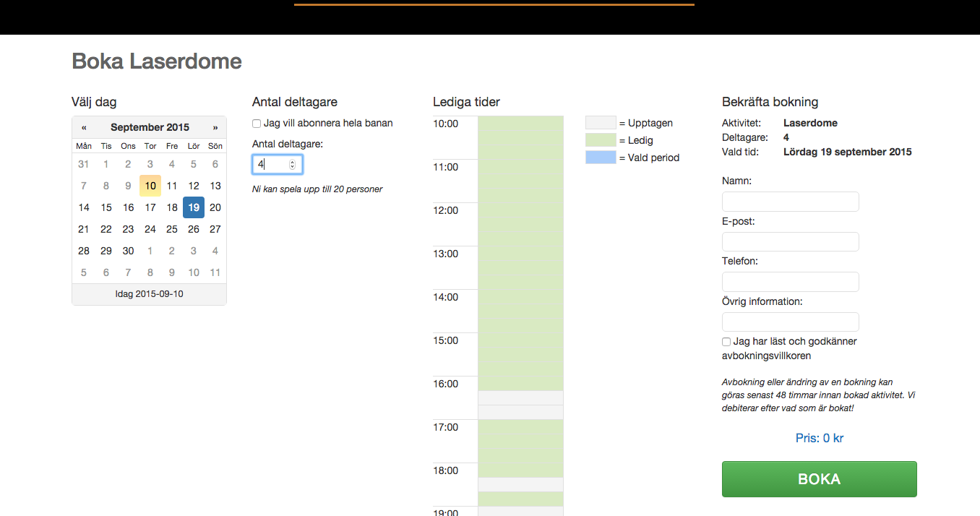Select September 12 in calendar
Screen dimensions: 980x516
(x=194, y=186)
